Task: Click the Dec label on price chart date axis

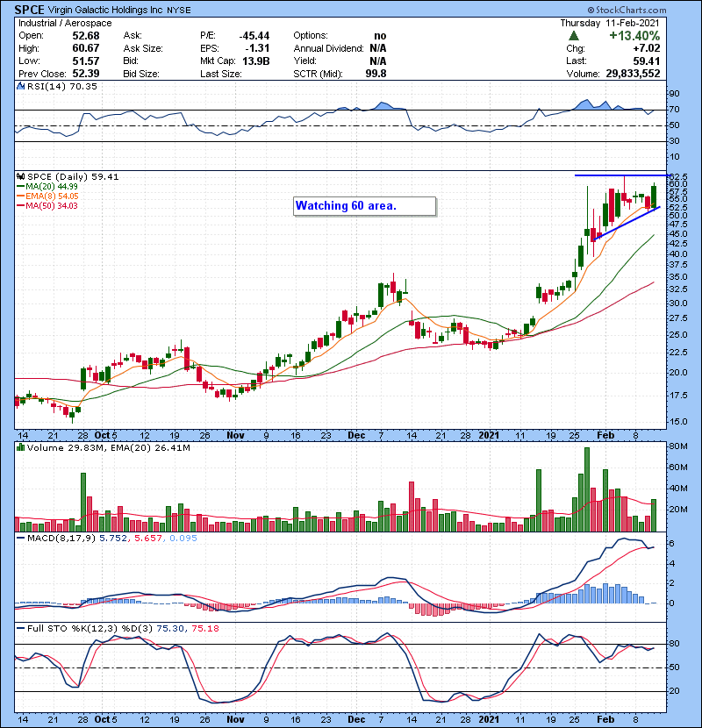Action: 356,436
